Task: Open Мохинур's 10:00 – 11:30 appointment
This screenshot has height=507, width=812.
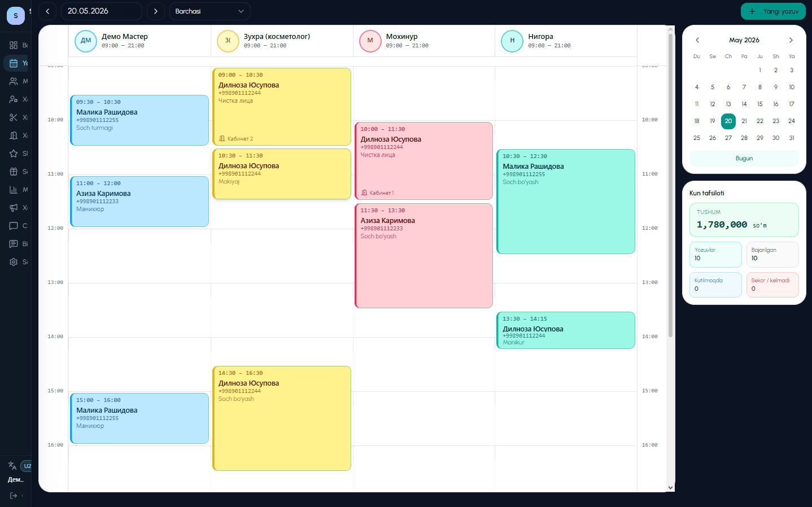Action: pos(424,161)
